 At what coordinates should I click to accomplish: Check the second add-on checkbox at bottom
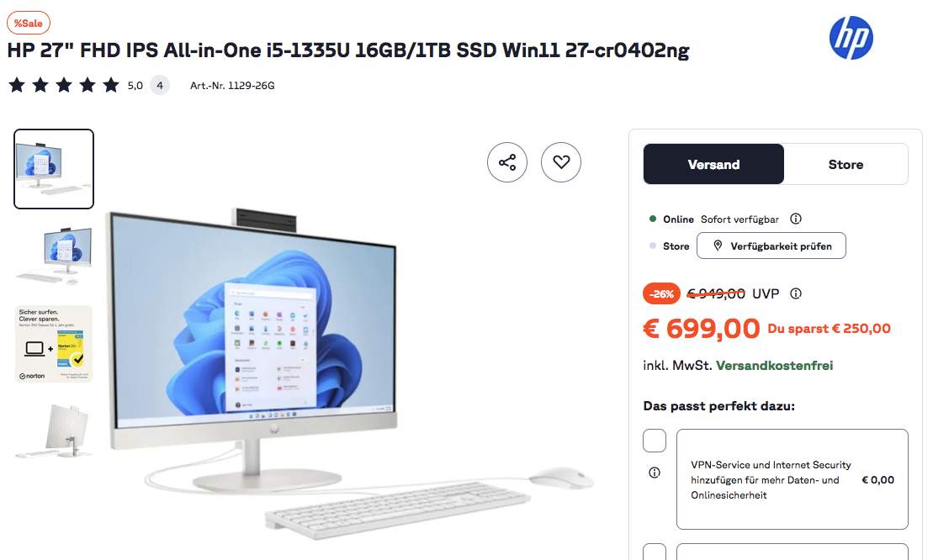tap(654, 552)
